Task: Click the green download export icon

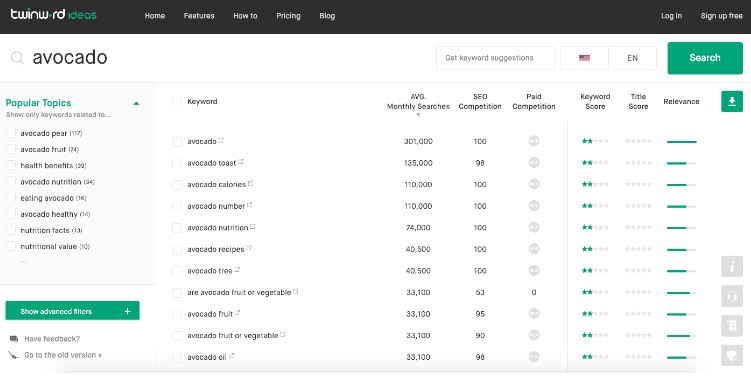Action: (x=732, y=101)
